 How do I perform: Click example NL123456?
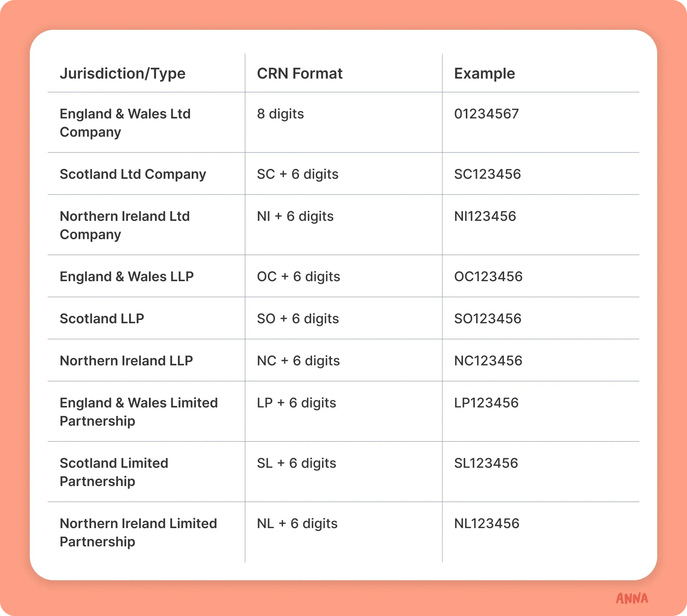[x=487, y=523]
